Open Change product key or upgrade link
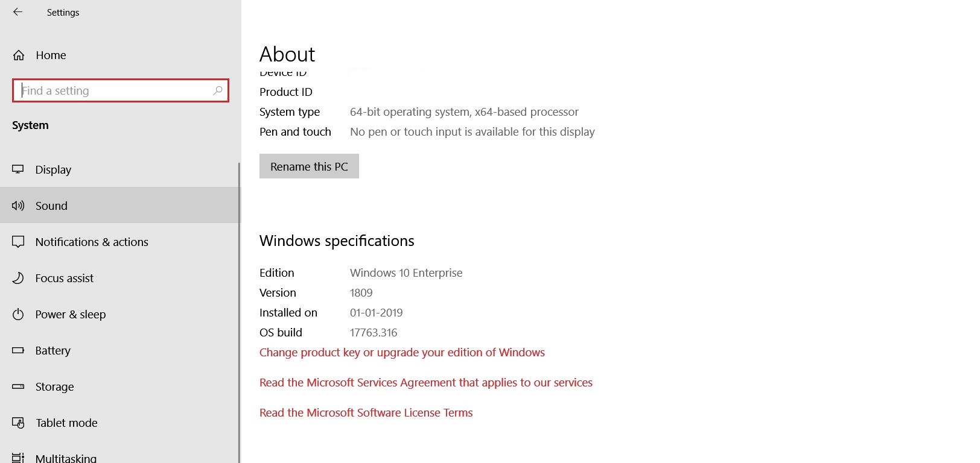This screenshot has width=980, height=463. click(402, 353)
